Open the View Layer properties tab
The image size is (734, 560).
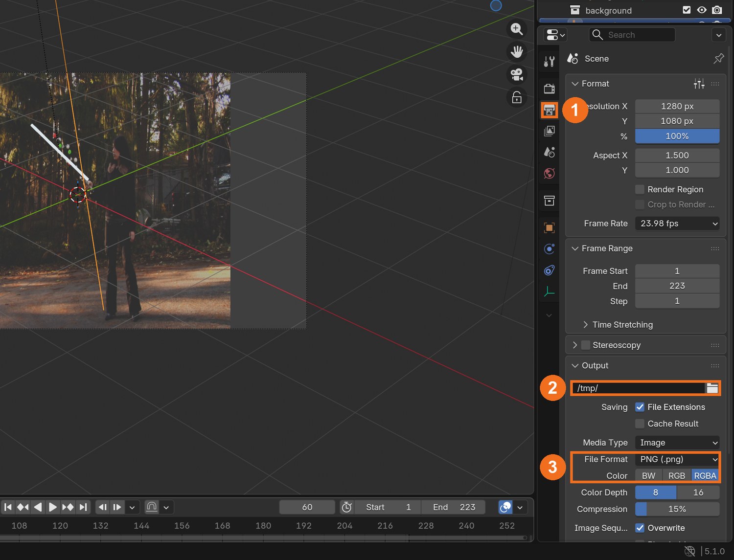pos(550,131)
